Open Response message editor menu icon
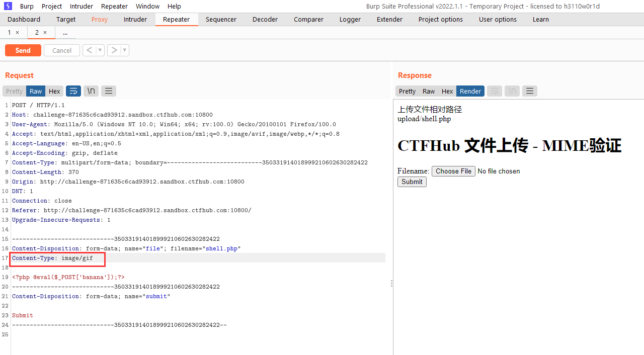The width and height of the screenshot is (644, 355). 530,91
